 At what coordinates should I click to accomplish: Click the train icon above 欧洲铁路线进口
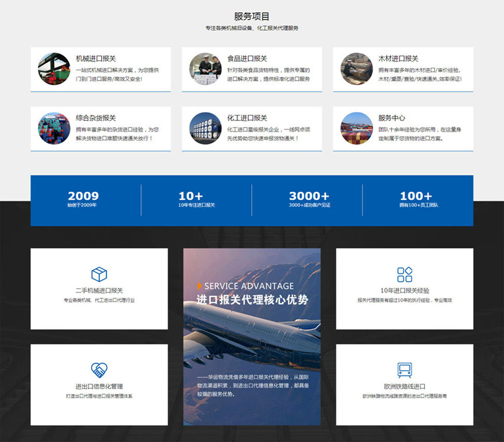pyautogui.click(x=404, y=370)
